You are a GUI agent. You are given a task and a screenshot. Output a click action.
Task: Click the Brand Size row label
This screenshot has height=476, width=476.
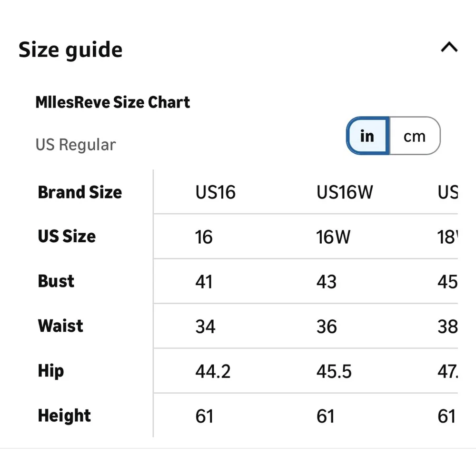pyautogui.click(x=80, y=192)
